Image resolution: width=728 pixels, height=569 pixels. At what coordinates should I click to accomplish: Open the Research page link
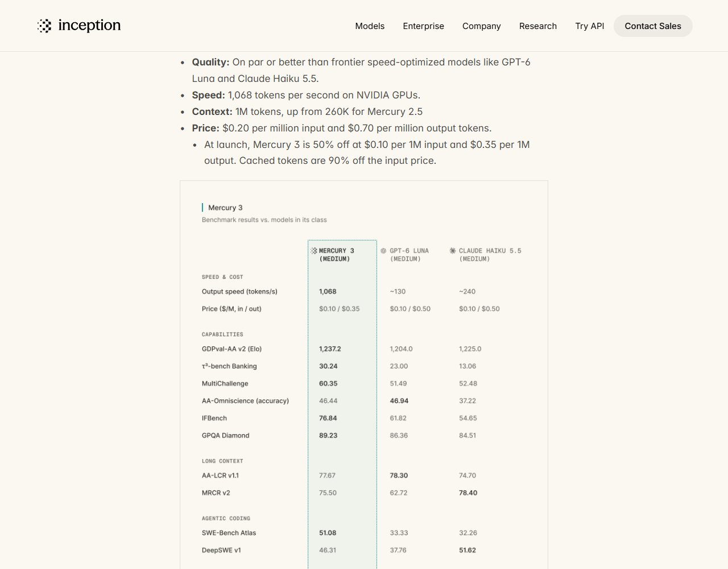pos(537,26)
